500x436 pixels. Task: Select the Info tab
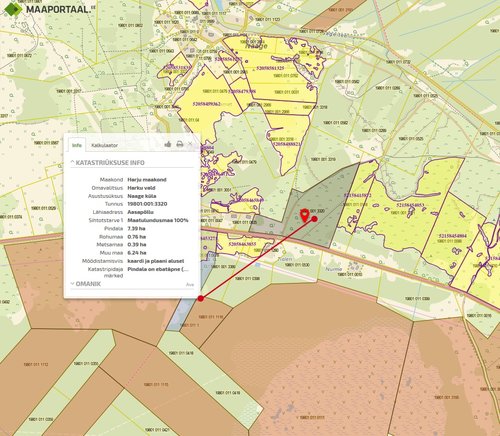[x=77, y=145]
